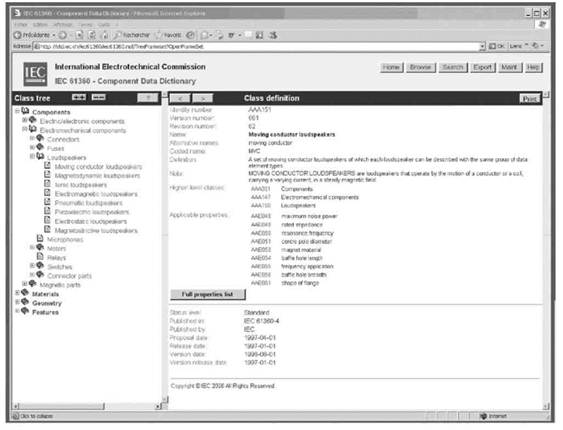Screen dimensions: 563x430
Task: Expand the Connector parts node
Action: coord(32,275)
